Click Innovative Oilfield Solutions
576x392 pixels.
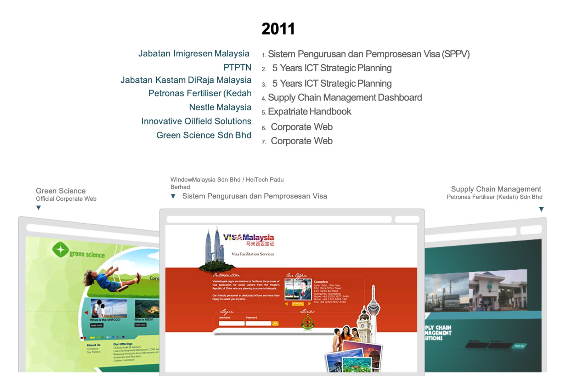coord(196,121)
